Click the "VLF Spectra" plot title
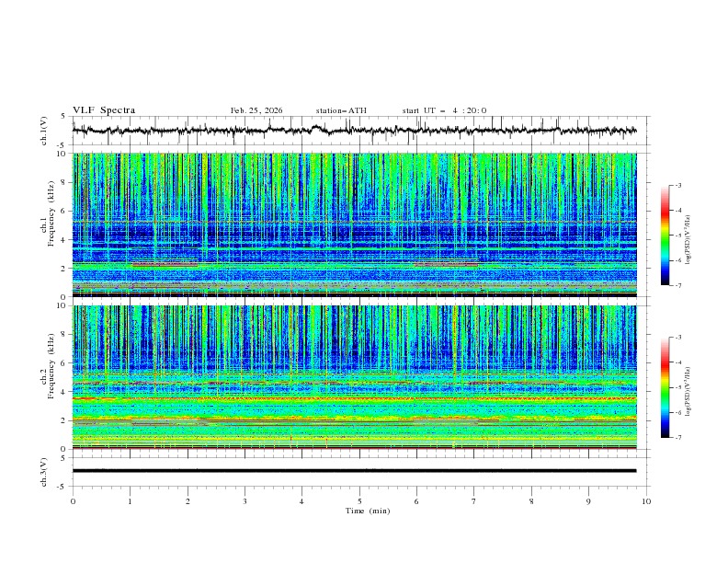 (x=104, y=110)
